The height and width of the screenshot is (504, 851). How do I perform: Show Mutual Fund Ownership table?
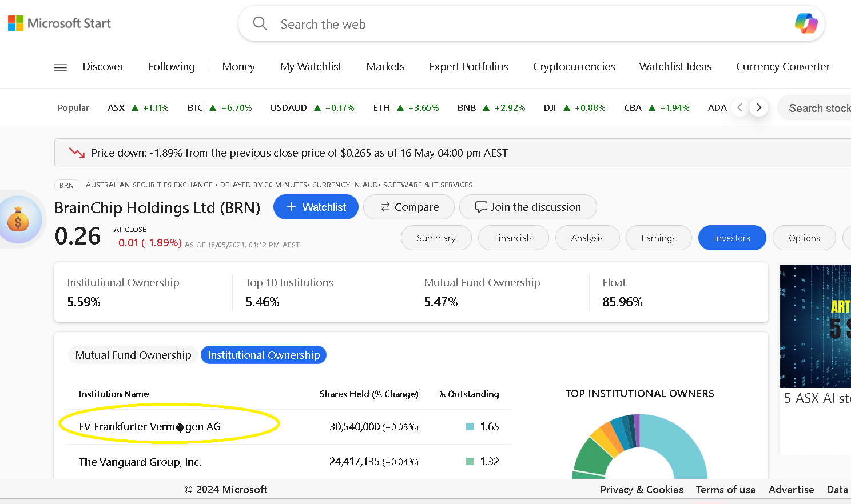coord(133,355)
